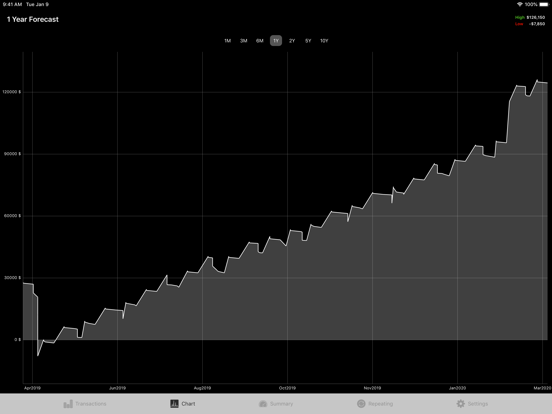552x414 pixels.
Task: Select the 1Y time range
Action: click(x=276, y=41)
